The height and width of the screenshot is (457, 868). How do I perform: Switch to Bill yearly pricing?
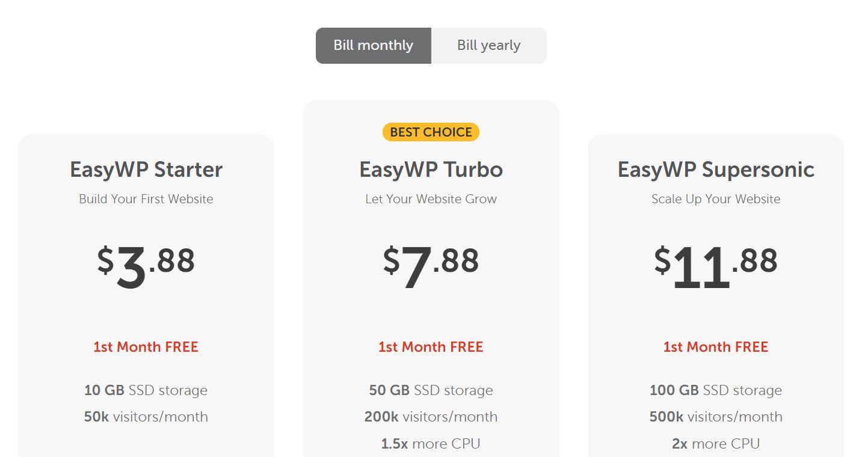pos(488,46)
